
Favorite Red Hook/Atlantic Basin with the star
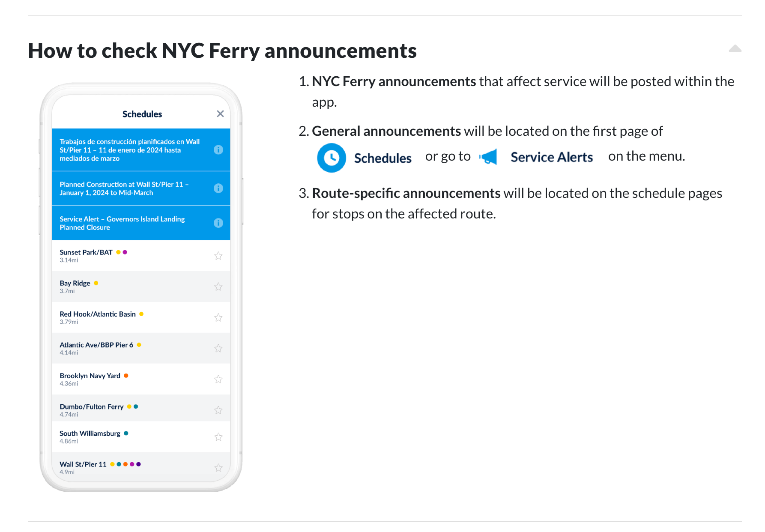pyautogui.click(x=218, y=317)
